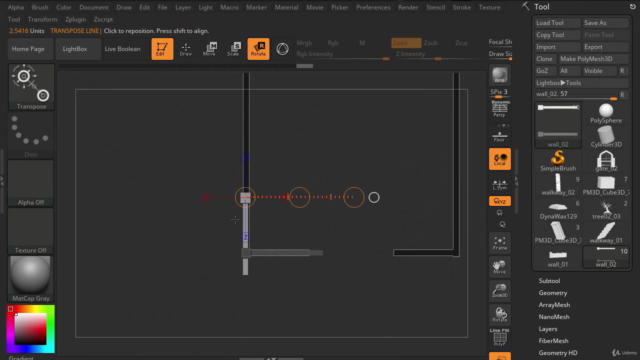Select the Rotate transpose icon
Screen dimensions: 640x360
coord(258,49)
